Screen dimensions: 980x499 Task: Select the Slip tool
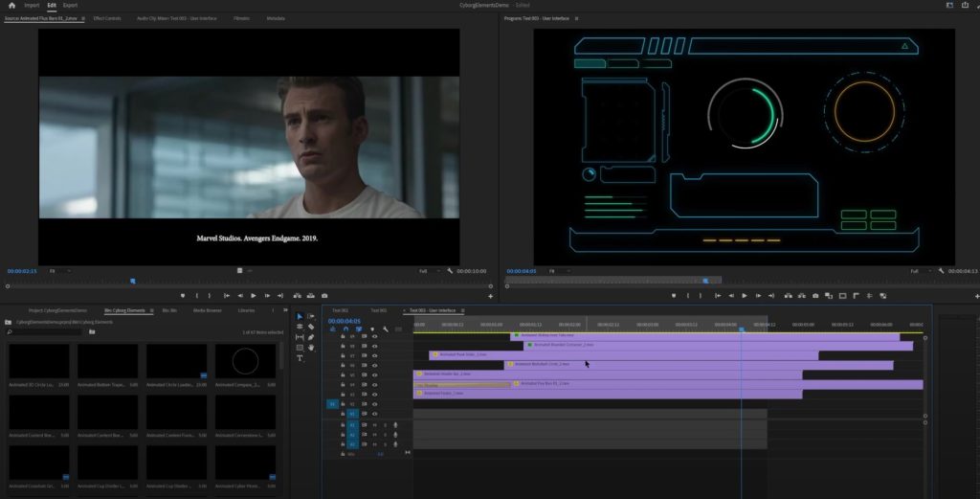point(300,337)
